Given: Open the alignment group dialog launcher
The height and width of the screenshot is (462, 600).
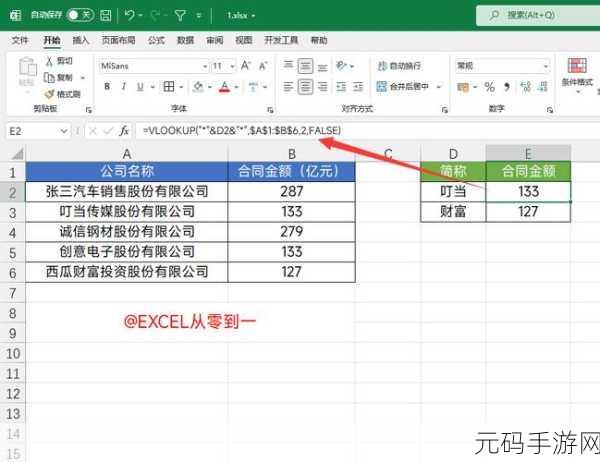Looking at the screenshot, I should click(444, 110).
